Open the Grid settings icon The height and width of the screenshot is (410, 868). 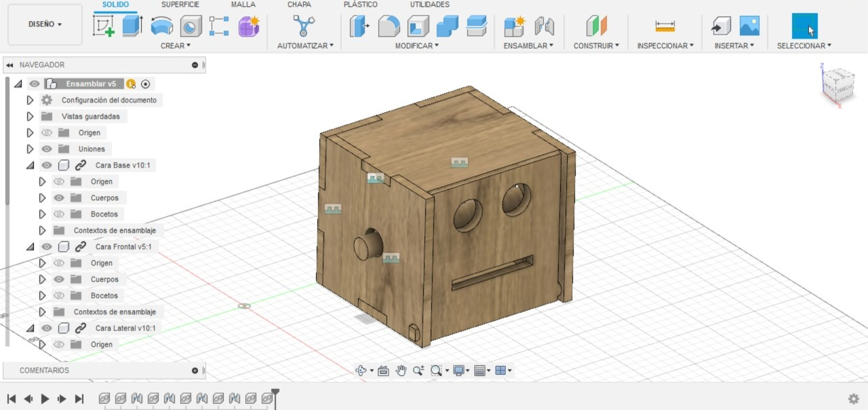point(480,371)
